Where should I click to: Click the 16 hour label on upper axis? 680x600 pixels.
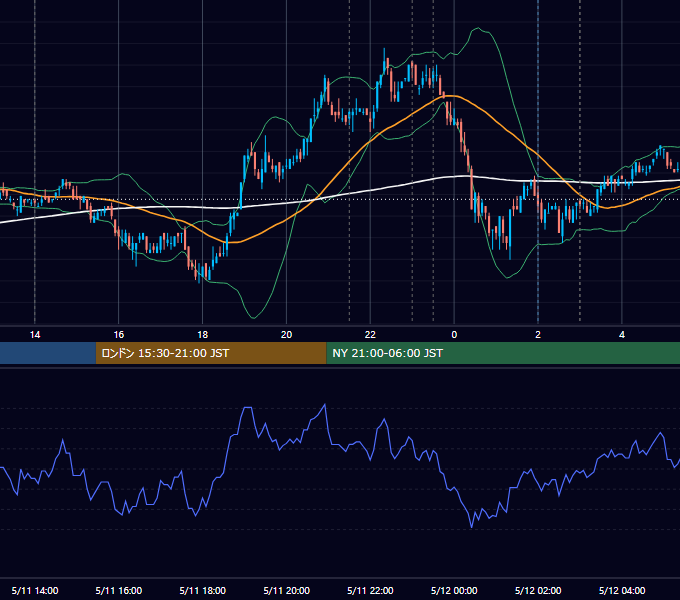tap(118, 335)
